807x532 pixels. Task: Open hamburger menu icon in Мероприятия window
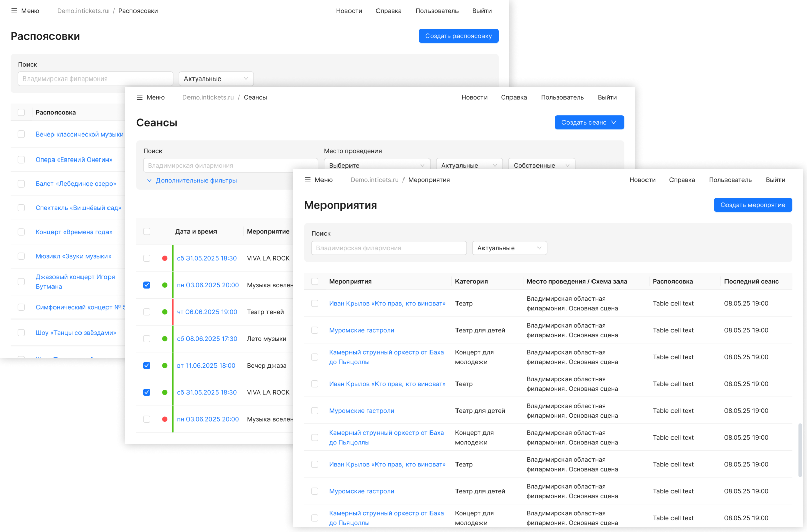click(308, 180)
